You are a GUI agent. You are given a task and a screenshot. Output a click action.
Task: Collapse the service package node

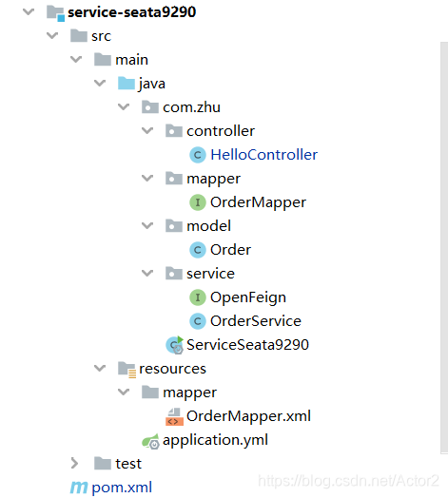pos(147,273)
